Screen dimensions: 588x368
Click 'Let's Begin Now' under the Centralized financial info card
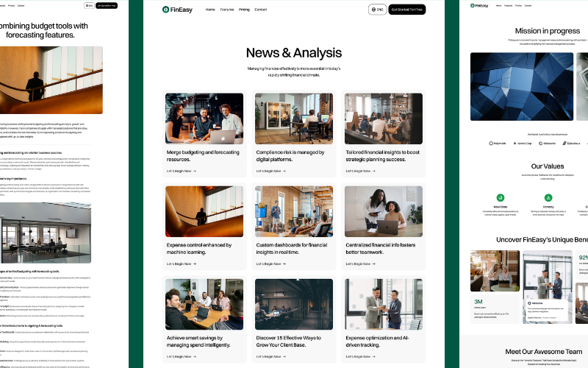(x=358, y=263)
